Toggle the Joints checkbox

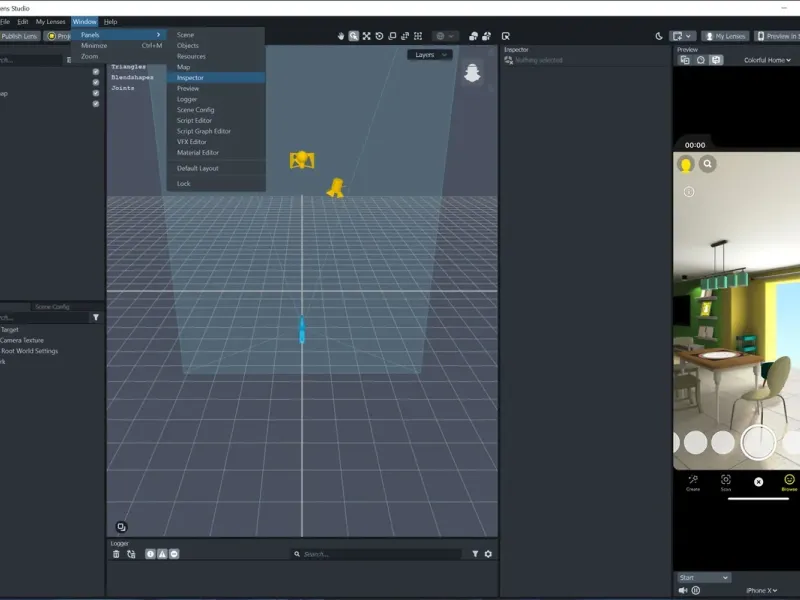[96, 93]
